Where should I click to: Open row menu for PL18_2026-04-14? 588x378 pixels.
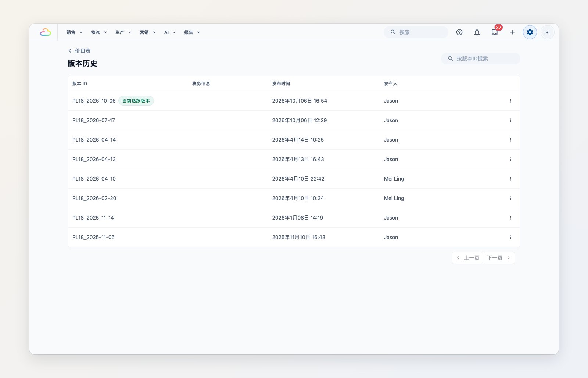point(510,140)
